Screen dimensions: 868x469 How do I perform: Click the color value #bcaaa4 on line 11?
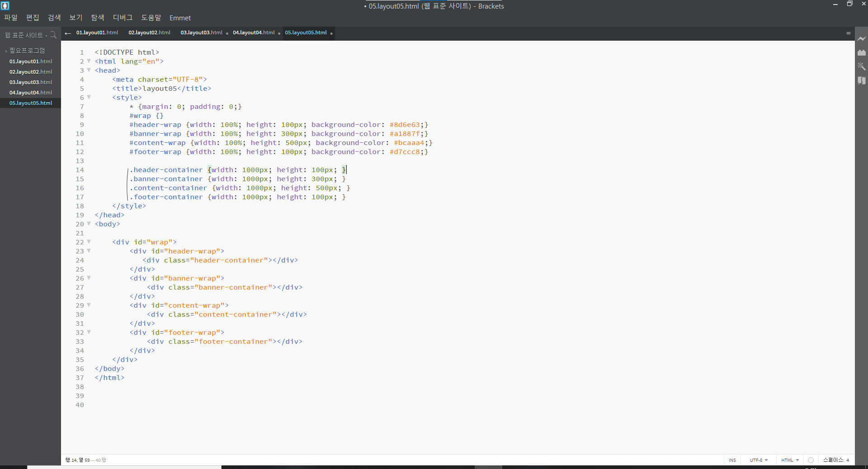click(409, 143)
